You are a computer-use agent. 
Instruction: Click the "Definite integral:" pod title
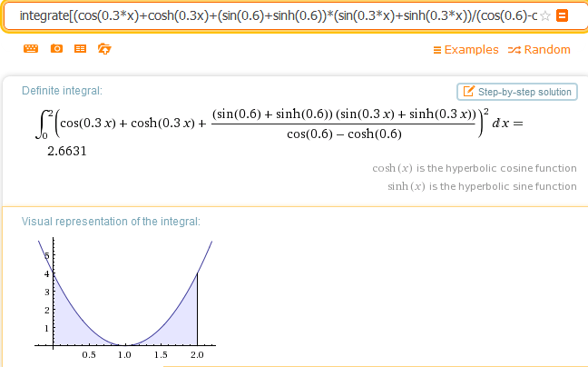point(62,90)
